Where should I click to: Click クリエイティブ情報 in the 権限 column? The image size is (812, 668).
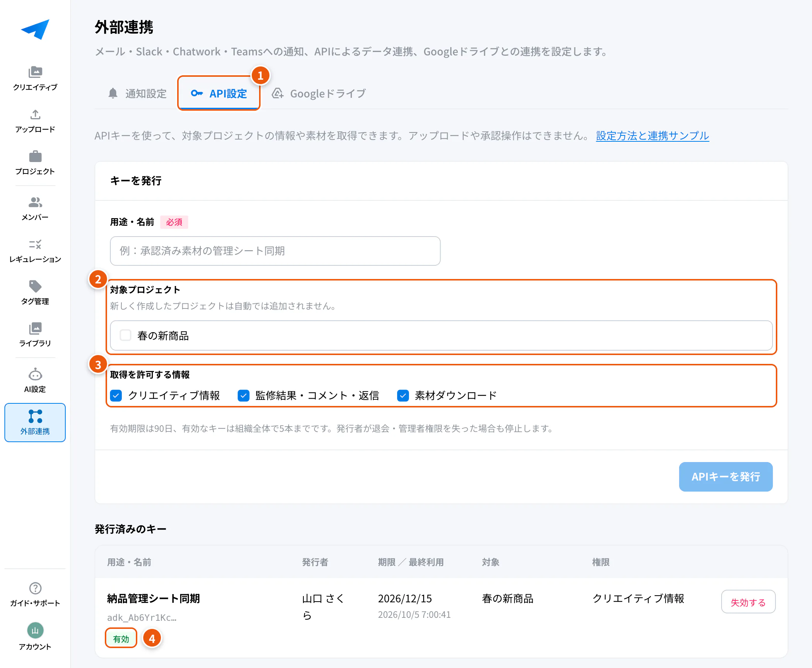click(638, 598)
